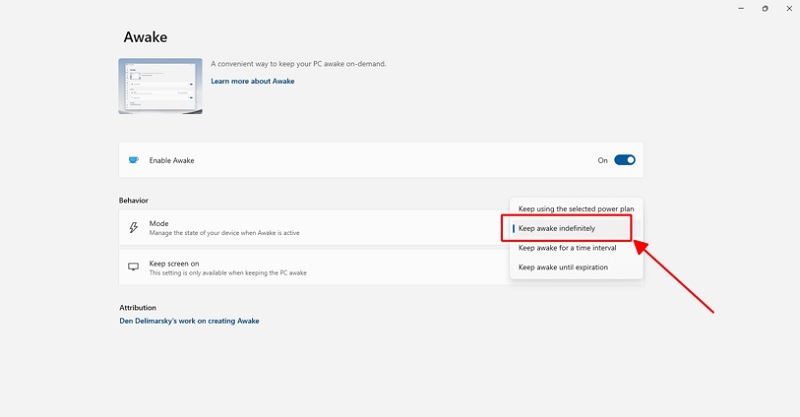
Task: Click the 'On' label beside the Awake toggle
Action: pos(602,160)
